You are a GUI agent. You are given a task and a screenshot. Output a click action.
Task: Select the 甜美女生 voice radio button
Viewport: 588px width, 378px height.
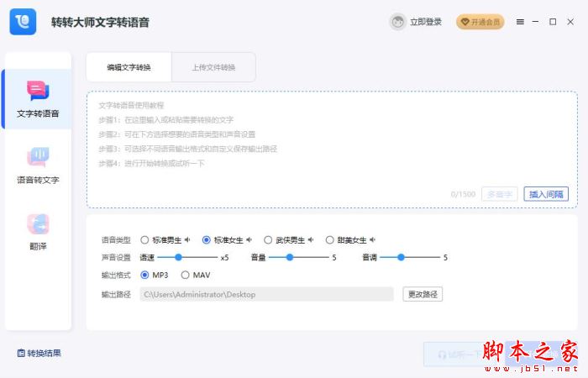pos(329,239)
